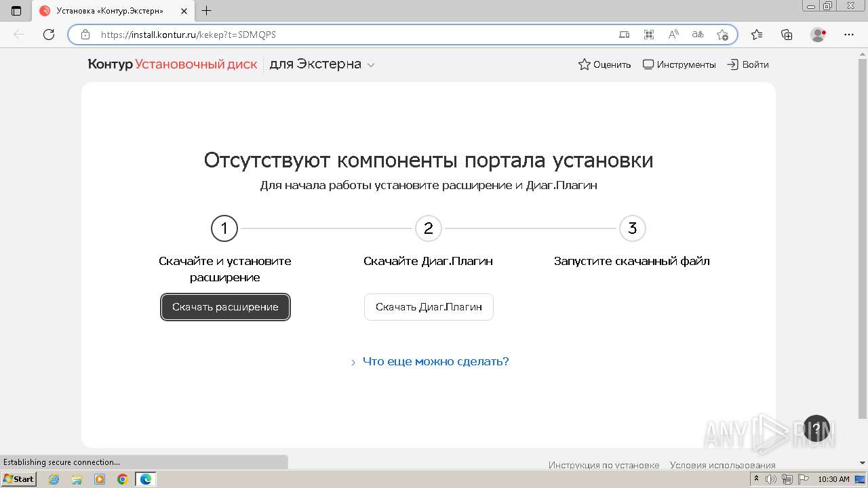Image resolution: width=868 pixels, height=488 pixels.
Task: Open the Collections icon
Action: coord(787,35)
